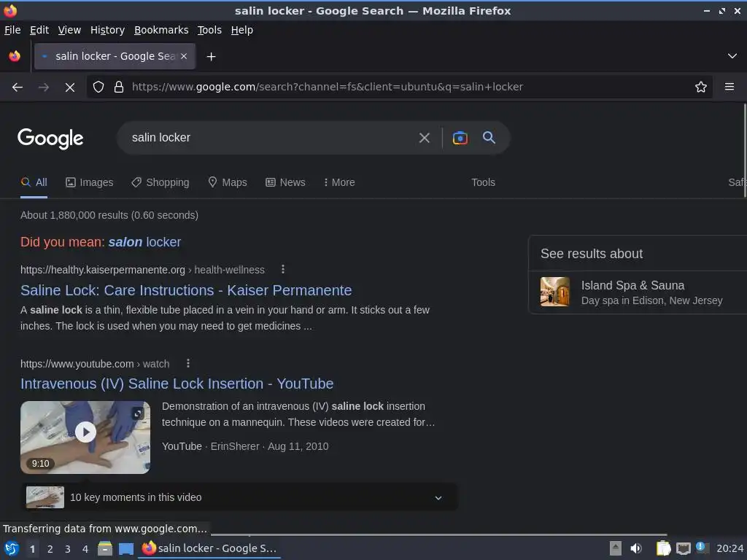
Task: Open the View menu
Action: [69, 30]
